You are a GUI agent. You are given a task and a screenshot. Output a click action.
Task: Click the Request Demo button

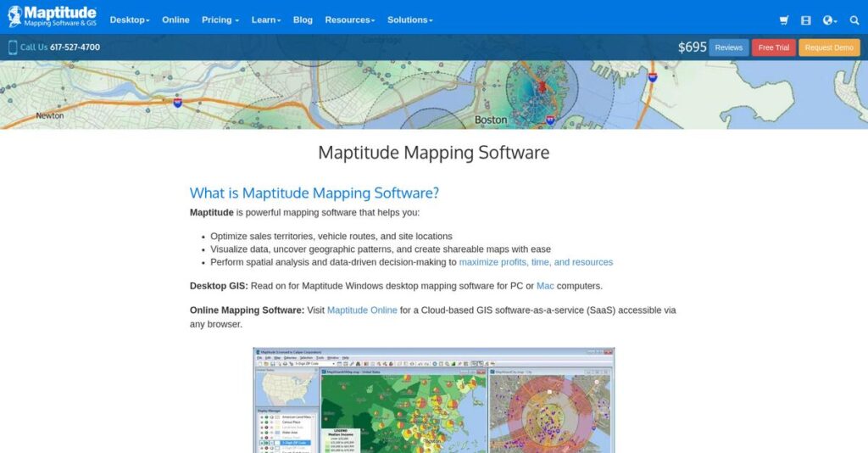click(829, 48)
